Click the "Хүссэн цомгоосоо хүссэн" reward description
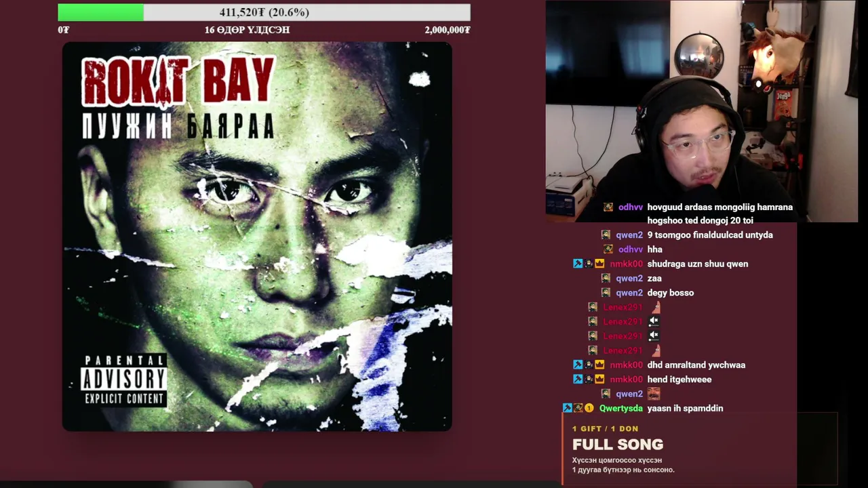The width and height of the screenshot is (868, 488). [617, 460]
